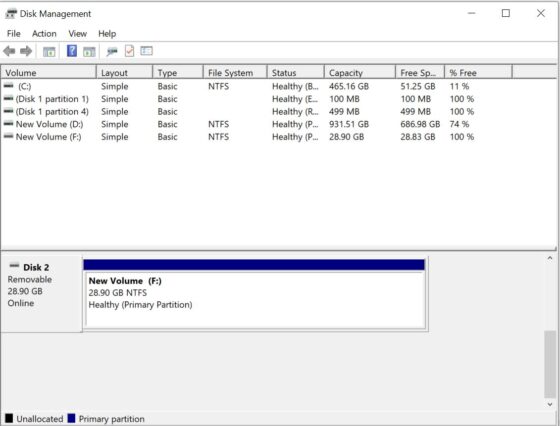Open the View menu

[78, 34]
